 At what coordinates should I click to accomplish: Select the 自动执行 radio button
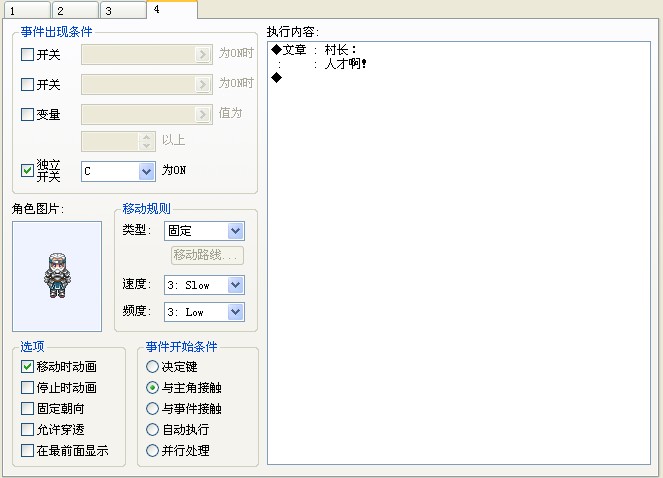pos(152,429)
